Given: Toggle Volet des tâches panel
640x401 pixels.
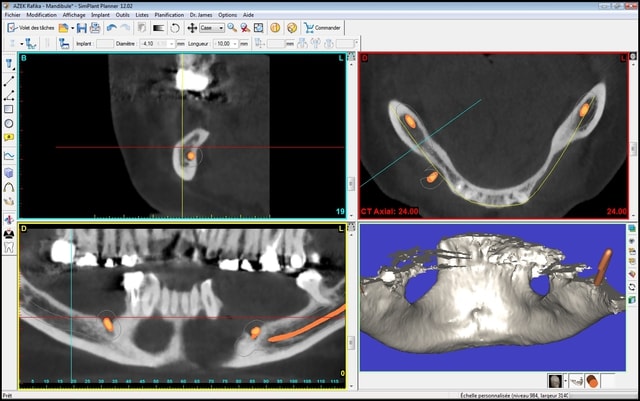Looking at the screenshot, I should coord(30,28).
